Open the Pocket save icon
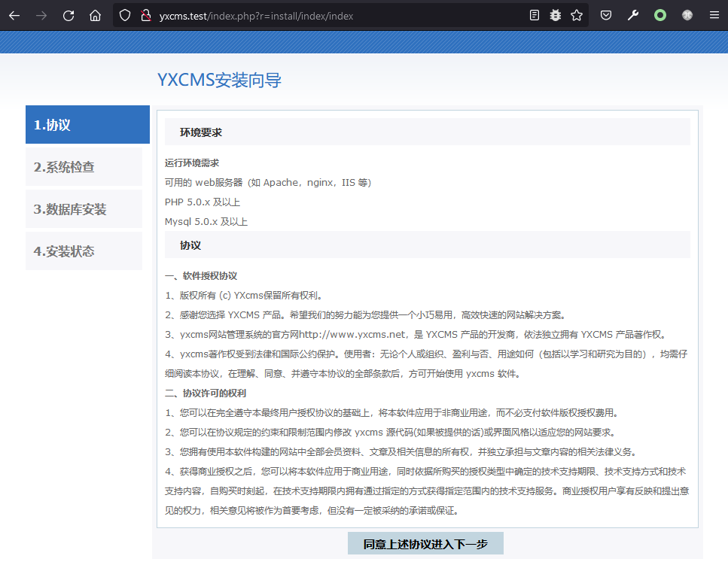728x565 pixels. (x=606, y=15)
